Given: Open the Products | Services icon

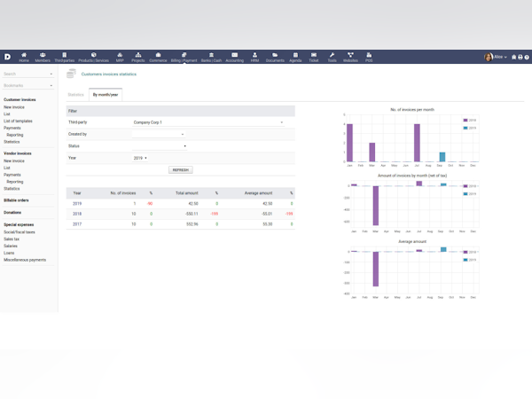Looking at the screenshot, I should pyautogui.click(x=94, y=57).
